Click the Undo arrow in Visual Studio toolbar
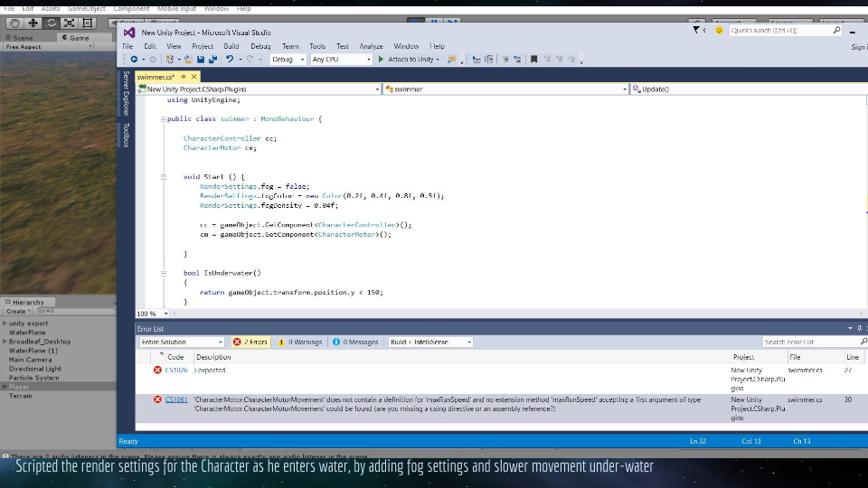Viewport: 868px width, 488px height. click(x=230, y=60)
